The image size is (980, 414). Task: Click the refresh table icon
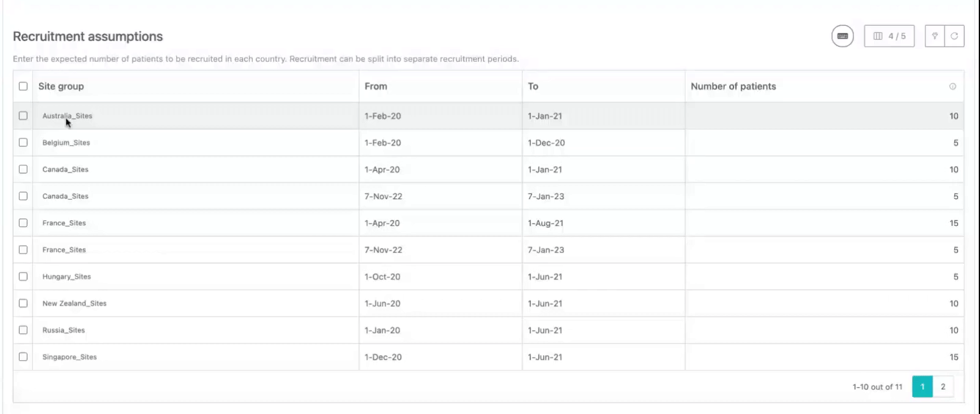coord(954,36)
